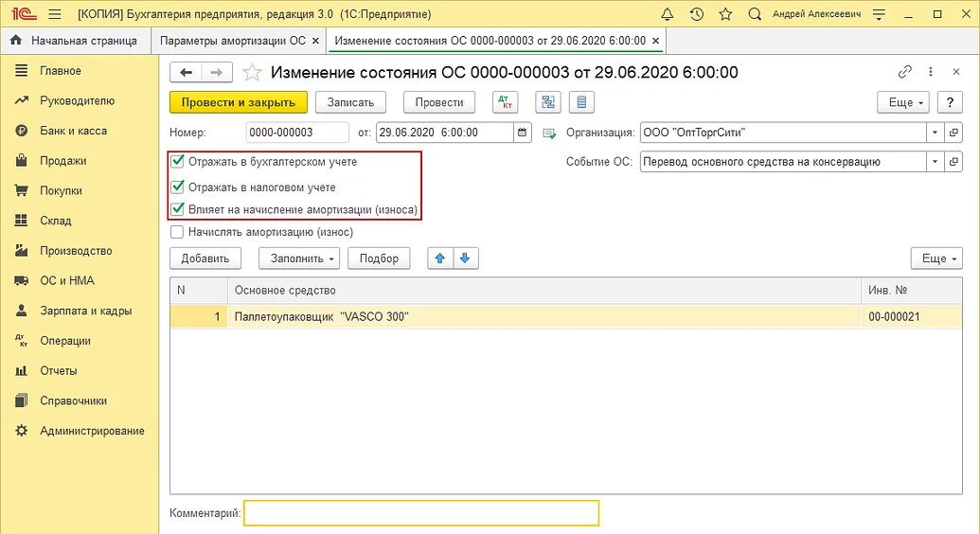Screen dimensions: 980x534
Task: Open Отчеты section
Action: [x=58, y=371]
